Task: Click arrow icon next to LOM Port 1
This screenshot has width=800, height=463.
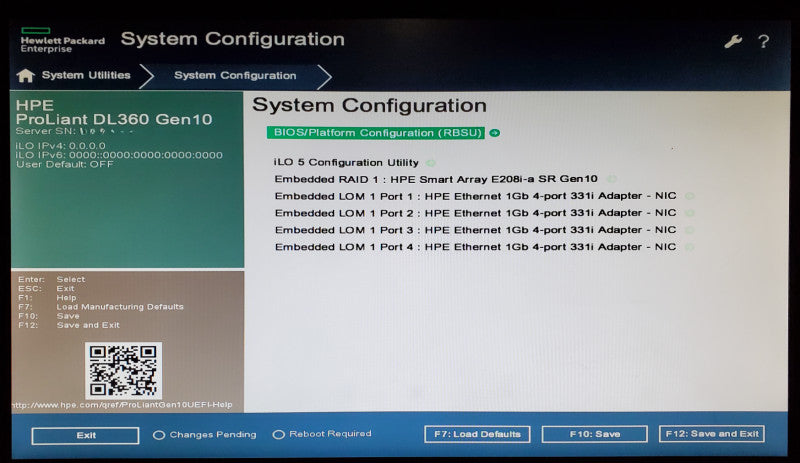Action: (689, 196)
